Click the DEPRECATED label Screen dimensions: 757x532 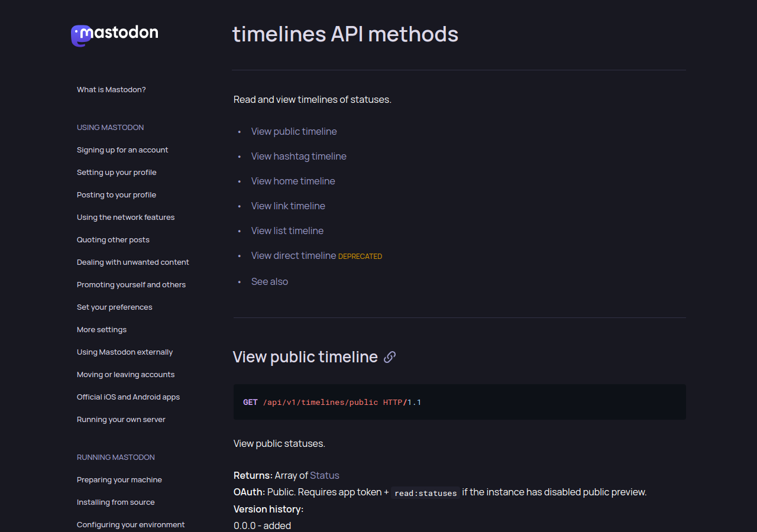tap(360, 257)
